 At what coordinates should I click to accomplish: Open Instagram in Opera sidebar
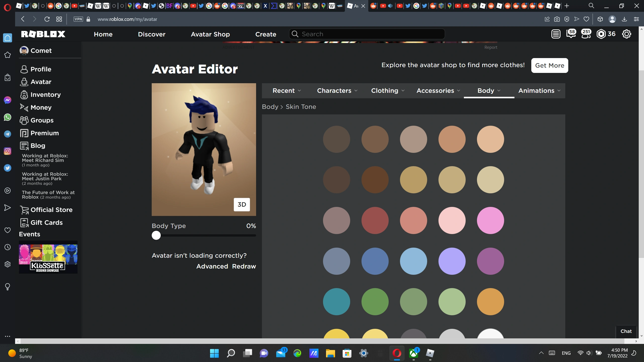[x=8, y=151]
